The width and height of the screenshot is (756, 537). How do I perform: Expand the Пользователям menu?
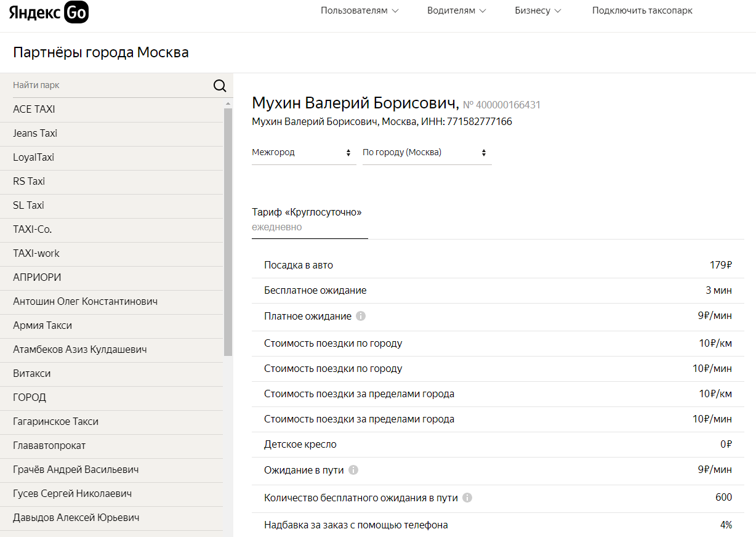coord(360,10)
